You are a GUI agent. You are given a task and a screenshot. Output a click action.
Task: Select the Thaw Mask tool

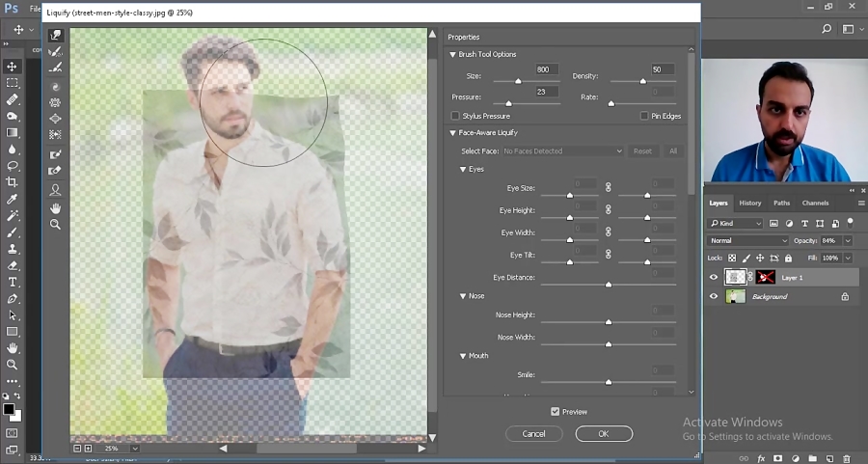(x=55, y=171)
